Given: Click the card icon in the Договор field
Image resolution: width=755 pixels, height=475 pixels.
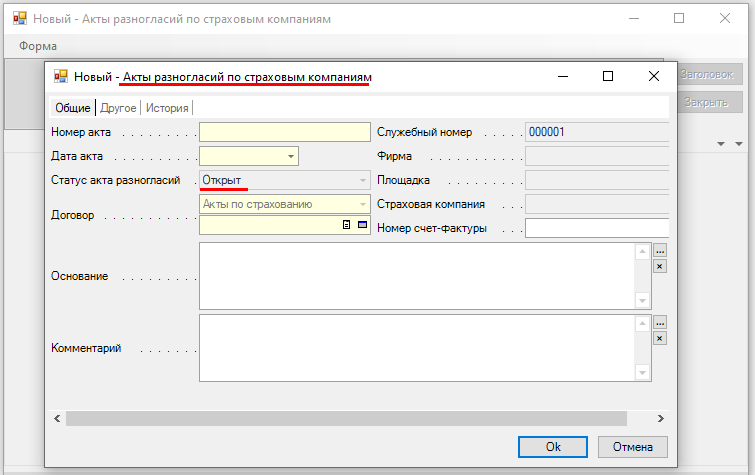Looking at the screenshot, I should (361, 225).
